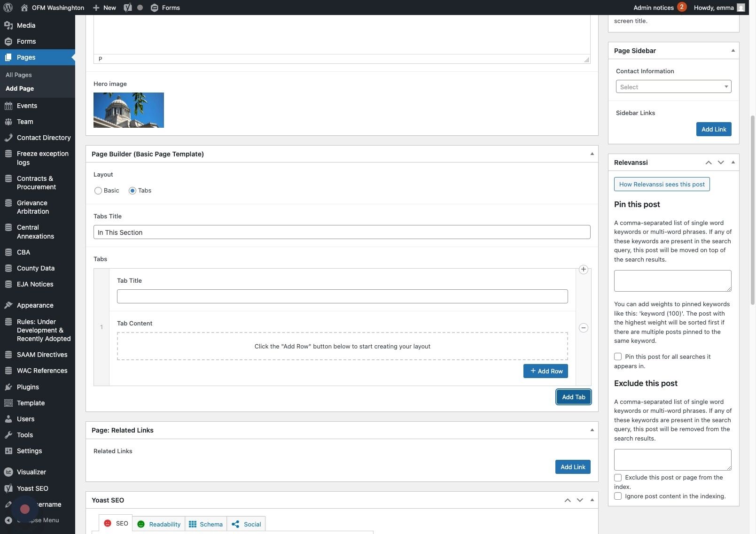Image resolution: width=756 pixels, height=534 pixels.
Task: Click Add Link under Sidebar Links
Action: [714, 129]
